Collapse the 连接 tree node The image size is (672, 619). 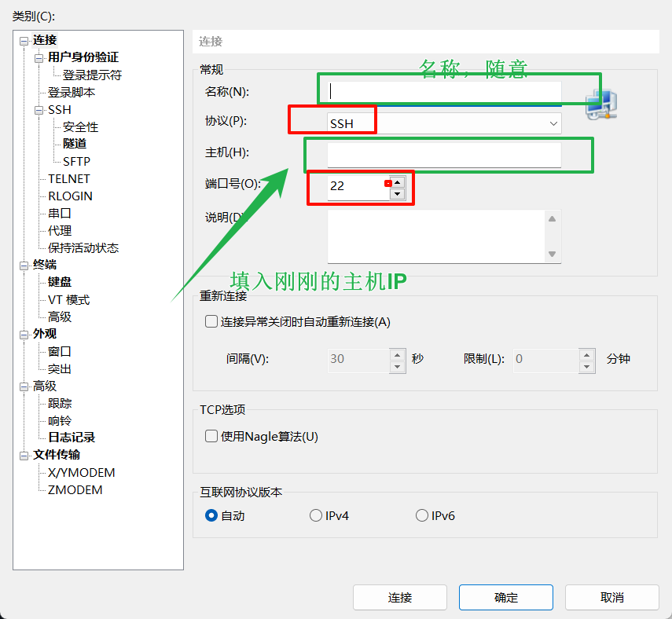24,41
